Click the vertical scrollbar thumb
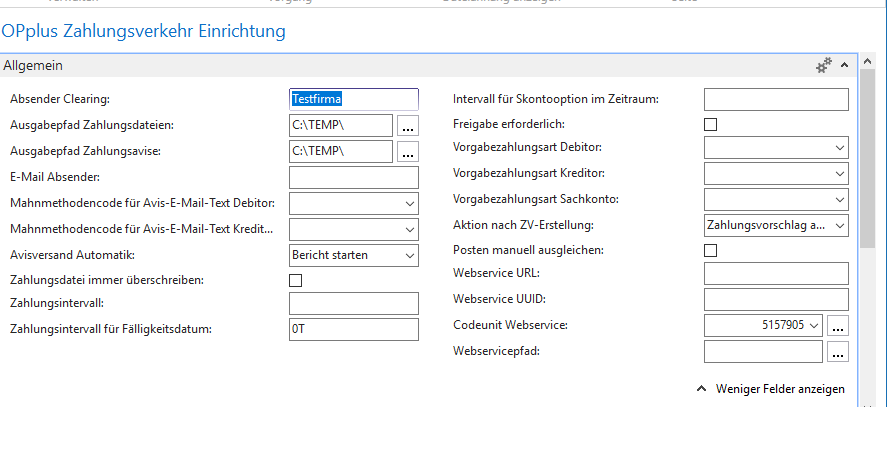Image resolution: width=887 pixels, height=460 pixels. (x=867, y=158)
